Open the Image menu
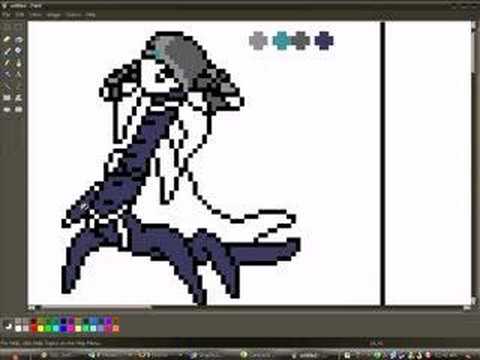This screenshot has width=480, height=360. point(53,15)
